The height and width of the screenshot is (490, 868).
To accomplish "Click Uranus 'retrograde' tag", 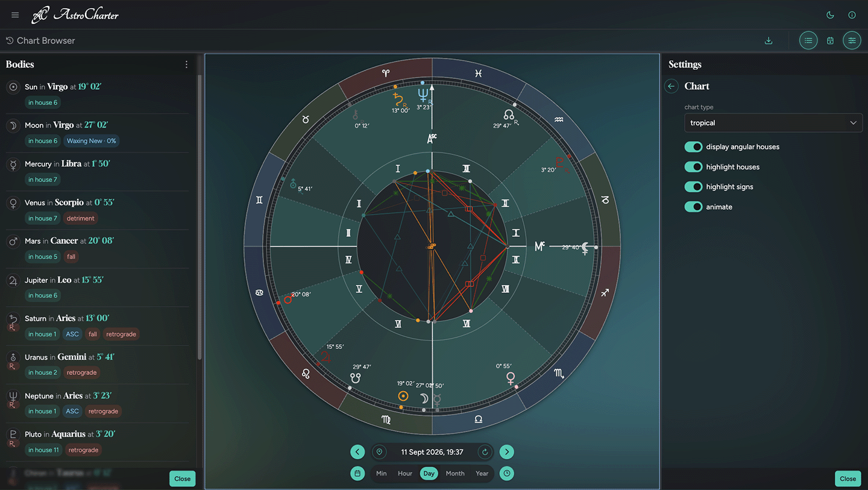I will point(82,372).
